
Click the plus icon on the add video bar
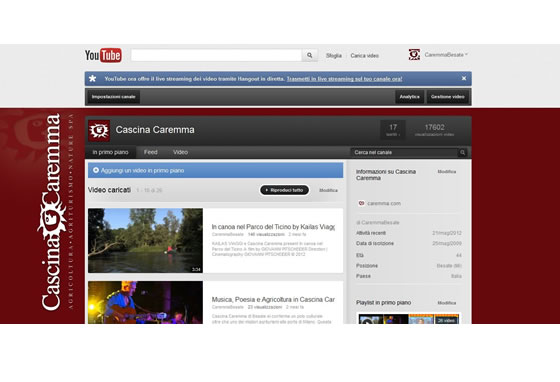tap(96, 170)
